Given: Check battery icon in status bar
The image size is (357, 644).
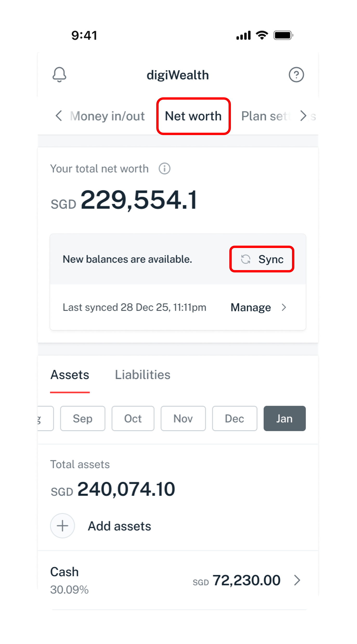Looking at the screenshot, I should click(283, 35).
